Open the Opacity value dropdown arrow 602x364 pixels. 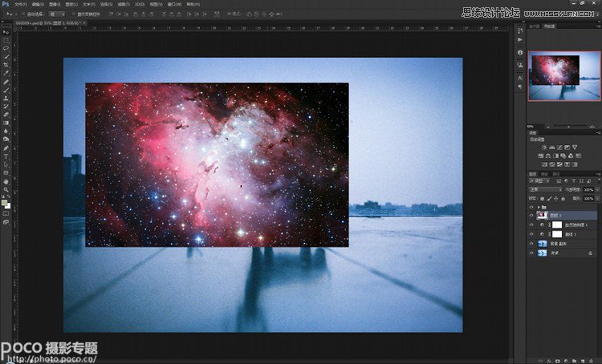click(x=596, y=190)
